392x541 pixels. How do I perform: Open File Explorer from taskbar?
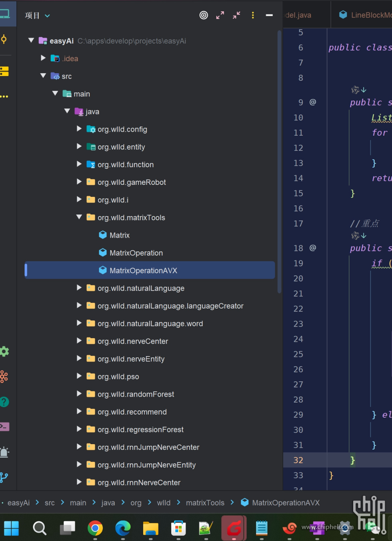click(x=151, y=528)
